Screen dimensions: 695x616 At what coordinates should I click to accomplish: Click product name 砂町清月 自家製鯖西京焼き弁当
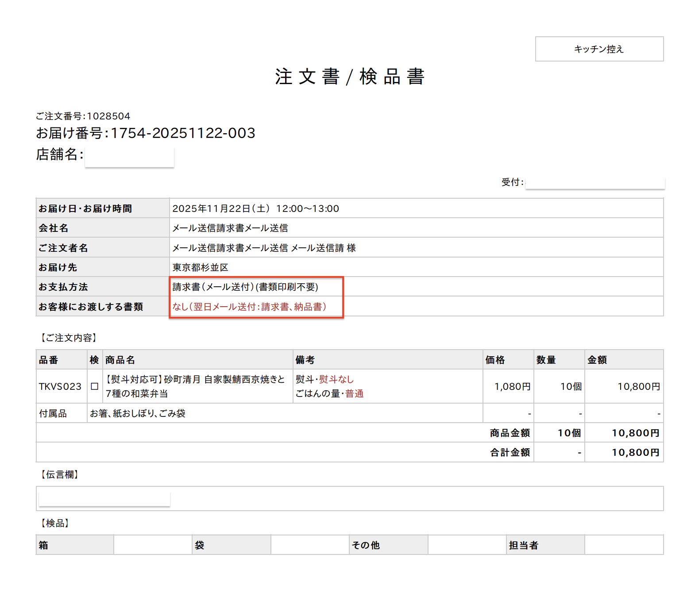pos(195,386)
